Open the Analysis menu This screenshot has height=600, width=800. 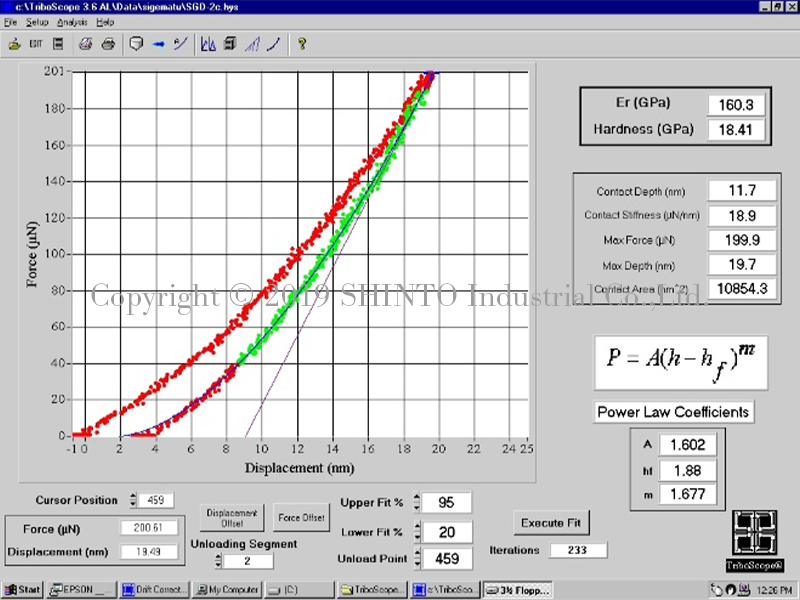pos(72,22)
